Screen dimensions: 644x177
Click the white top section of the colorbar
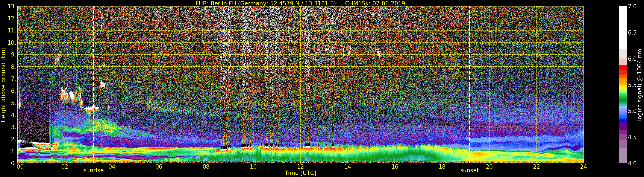[623, 27]
